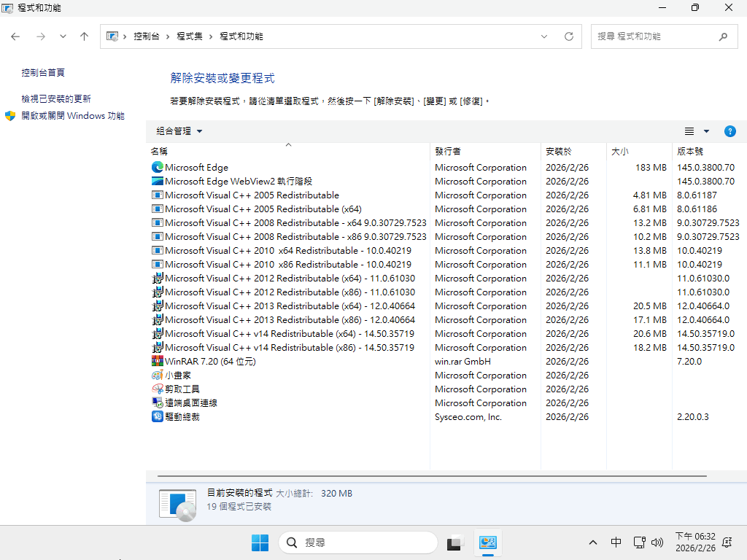Select the 遠端桌面連線 icon in list
Viewport: 747px width, 560px height.
[x=157, y=403]
